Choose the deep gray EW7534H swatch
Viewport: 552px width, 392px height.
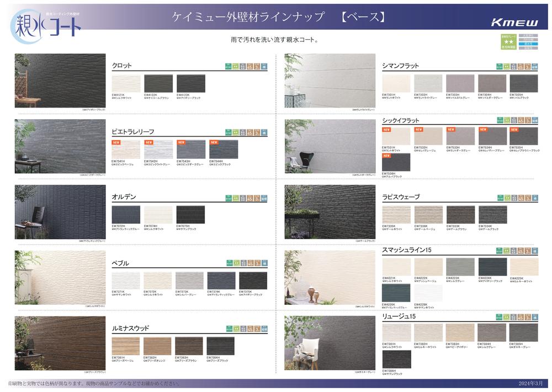(x=492, y=136)
